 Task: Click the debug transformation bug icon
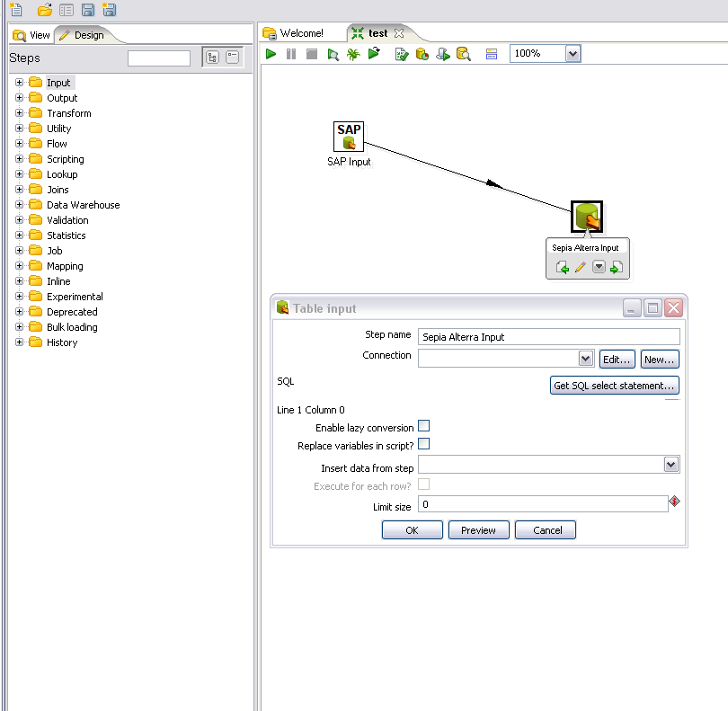click(x=353, y=54)
